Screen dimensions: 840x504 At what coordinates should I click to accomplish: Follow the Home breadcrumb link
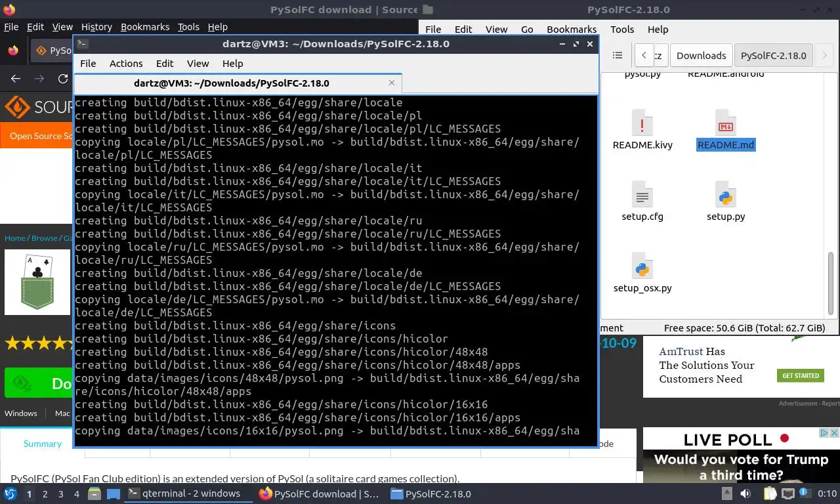click(15, 238)
